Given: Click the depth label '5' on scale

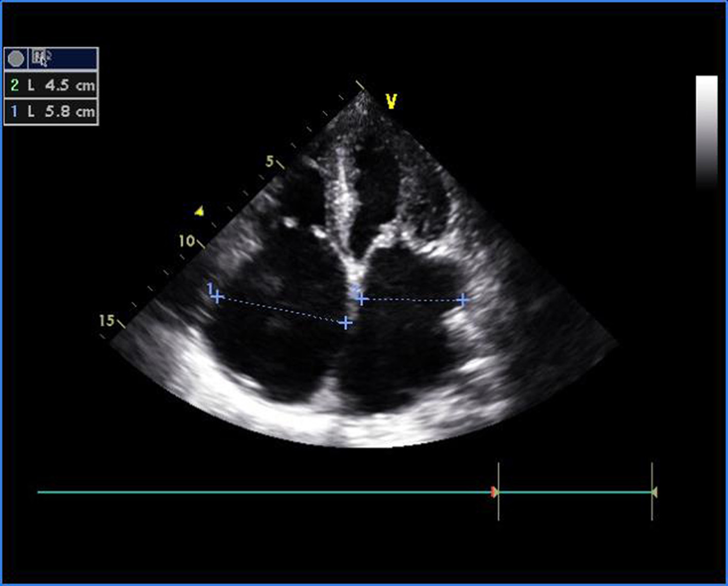Looking at the screenshot, I should [x=269, y=162].
